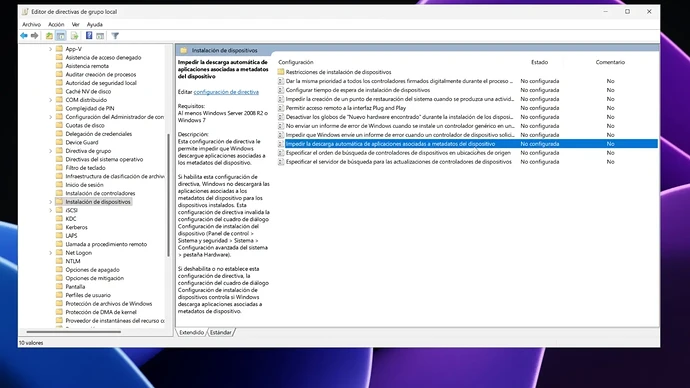
Task: Click policy icon for Desactivar los globos
Action: 281,117
